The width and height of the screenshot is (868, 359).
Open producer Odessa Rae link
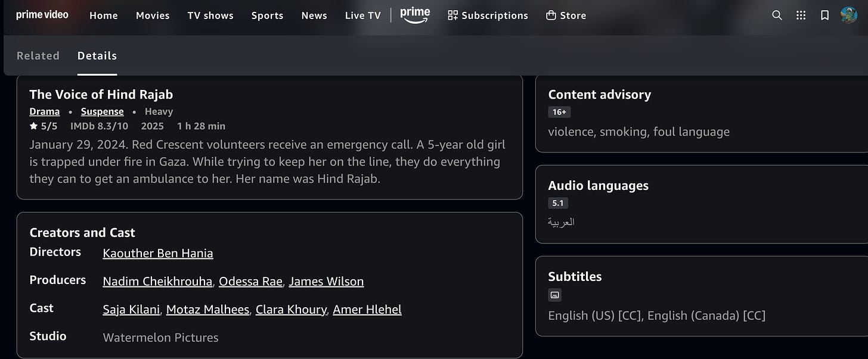point(250,281)
